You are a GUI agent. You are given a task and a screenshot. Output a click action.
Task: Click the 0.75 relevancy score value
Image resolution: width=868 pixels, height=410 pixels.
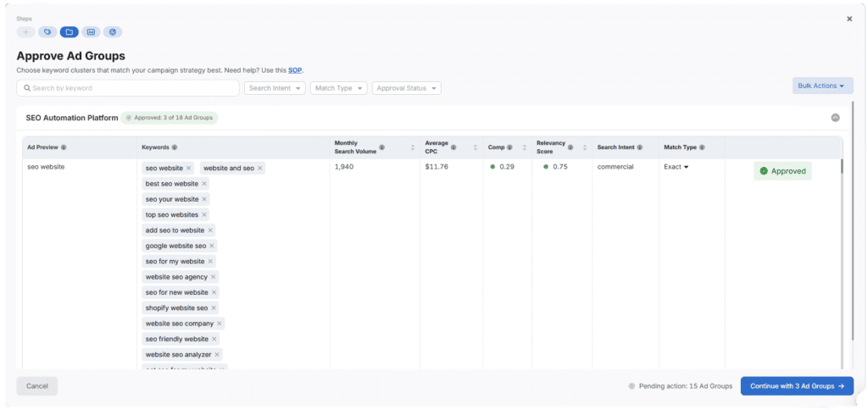(x=560, y=167)
